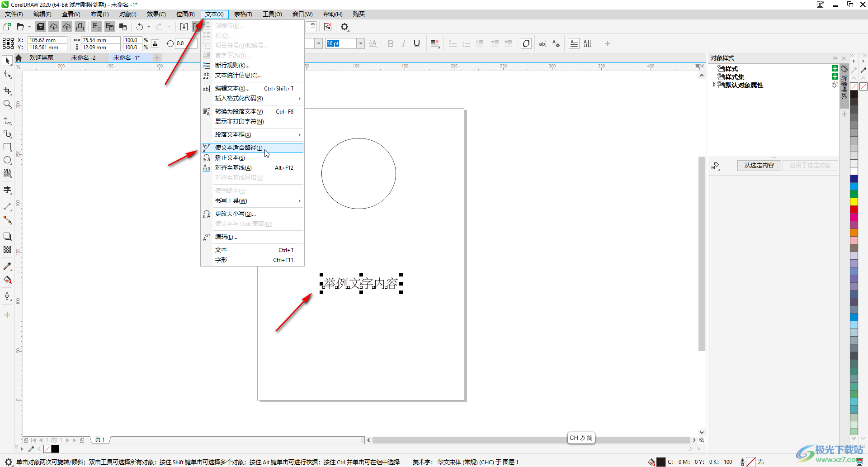
Task: Select the Ellipse tool
Action: pos(8,160)
